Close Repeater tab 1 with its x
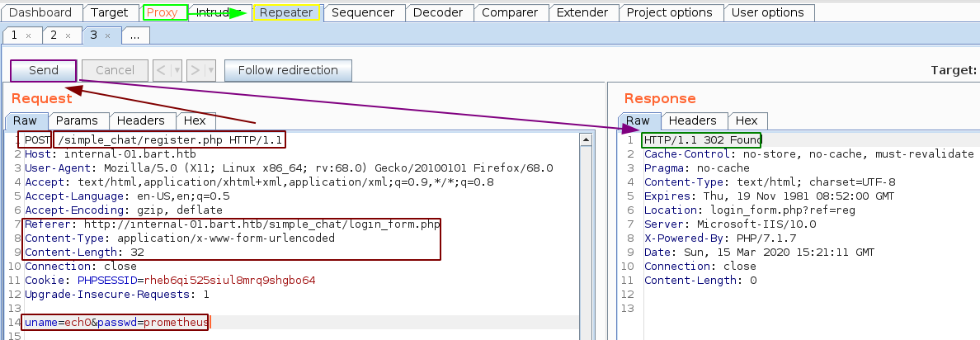 28,35
